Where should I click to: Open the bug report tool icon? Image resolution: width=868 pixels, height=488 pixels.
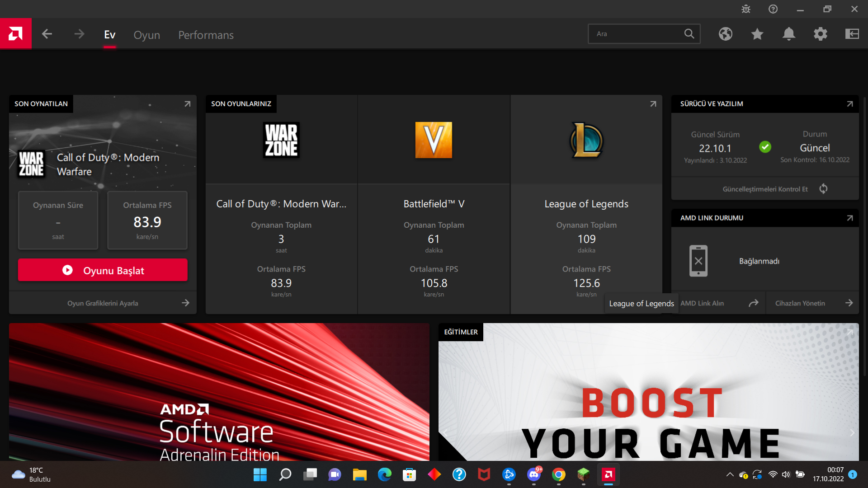(x=746, y=9)
